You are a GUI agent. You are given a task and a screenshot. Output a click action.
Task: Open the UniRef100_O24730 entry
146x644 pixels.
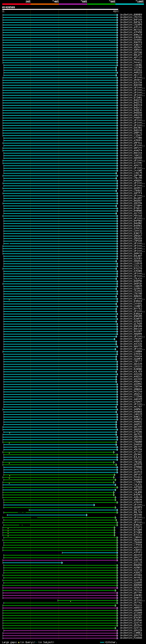tap(131, 623)
